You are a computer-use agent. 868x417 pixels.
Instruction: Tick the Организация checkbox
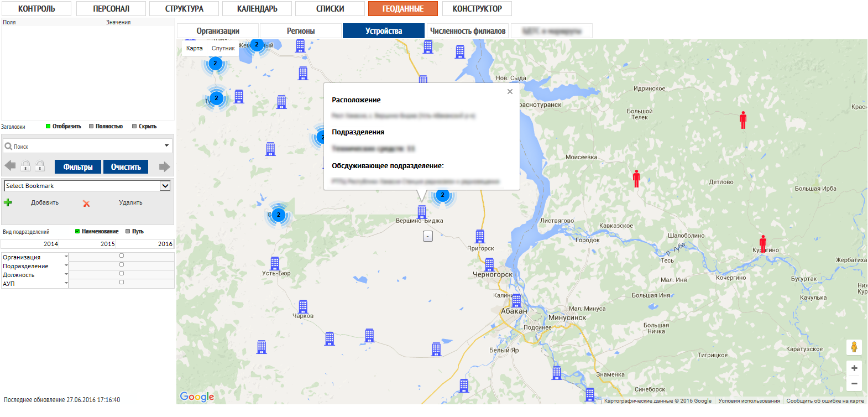(x=122, y=256)
